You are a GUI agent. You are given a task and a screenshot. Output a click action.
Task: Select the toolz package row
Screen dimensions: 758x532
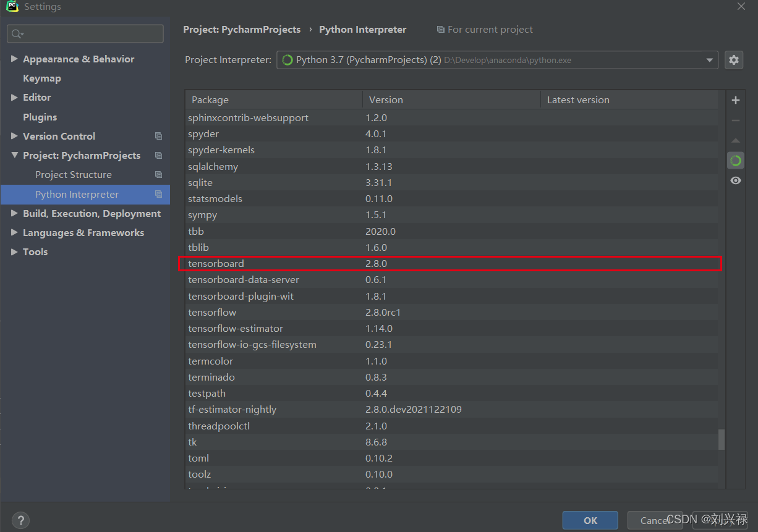(x=451, y=474)
